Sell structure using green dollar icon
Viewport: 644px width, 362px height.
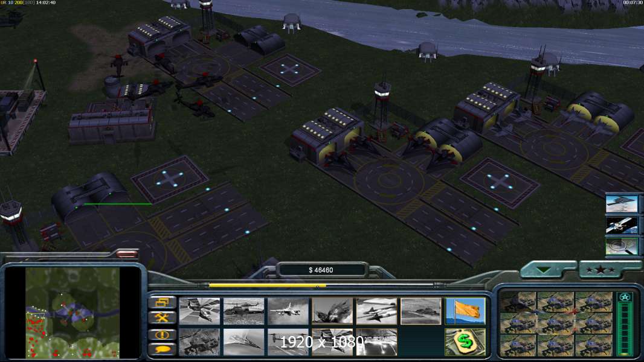click(x=465, y=341)
